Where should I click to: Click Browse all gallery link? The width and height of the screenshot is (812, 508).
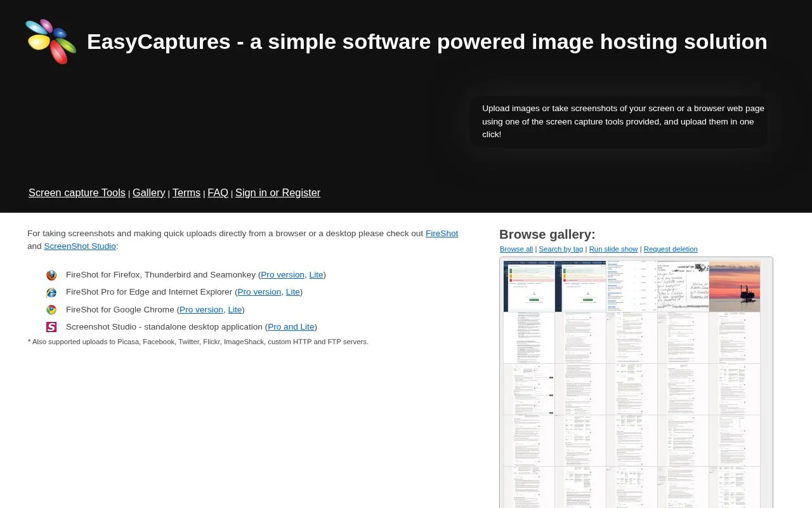[516, 249]
